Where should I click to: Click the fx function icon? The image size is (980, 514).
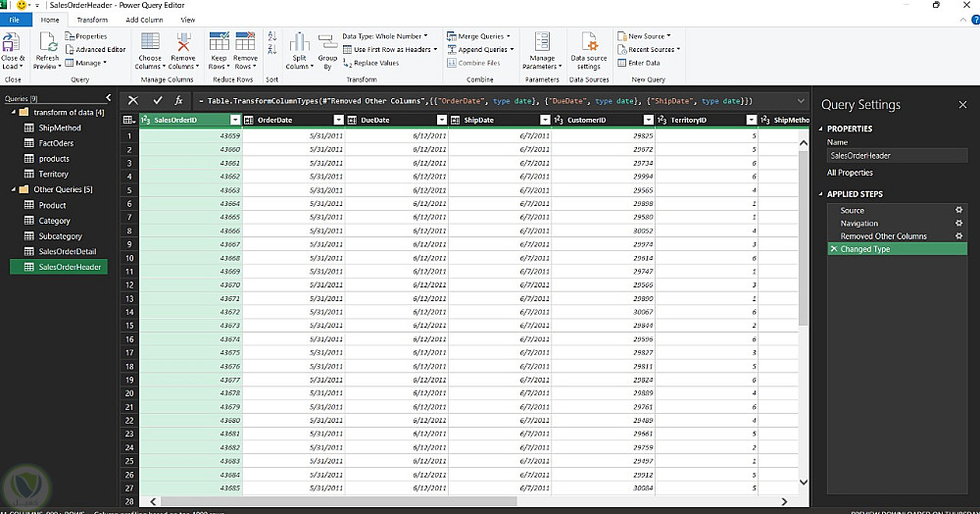[x=178, y=100]
